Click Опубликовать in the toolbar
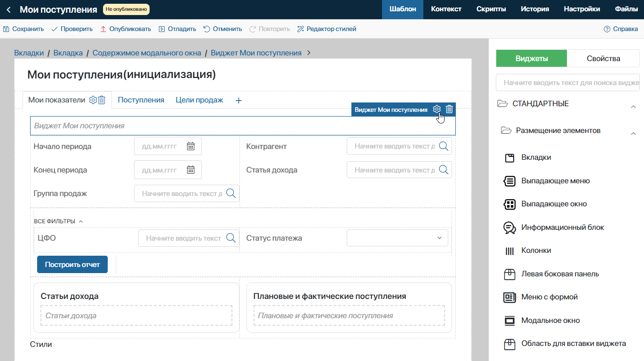This screenshot has width=644, height=361. point(126,29)
